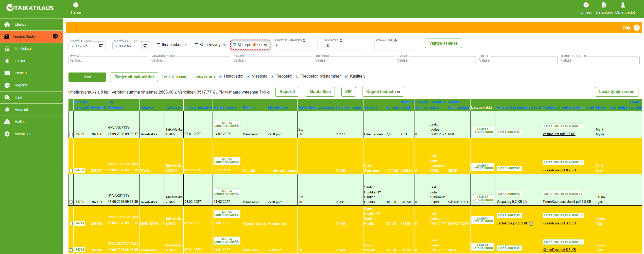The height and width of the screenshot is (254, 644).
Task: Check the Vain myydyt checkbox
Action: tap(196, 45)
